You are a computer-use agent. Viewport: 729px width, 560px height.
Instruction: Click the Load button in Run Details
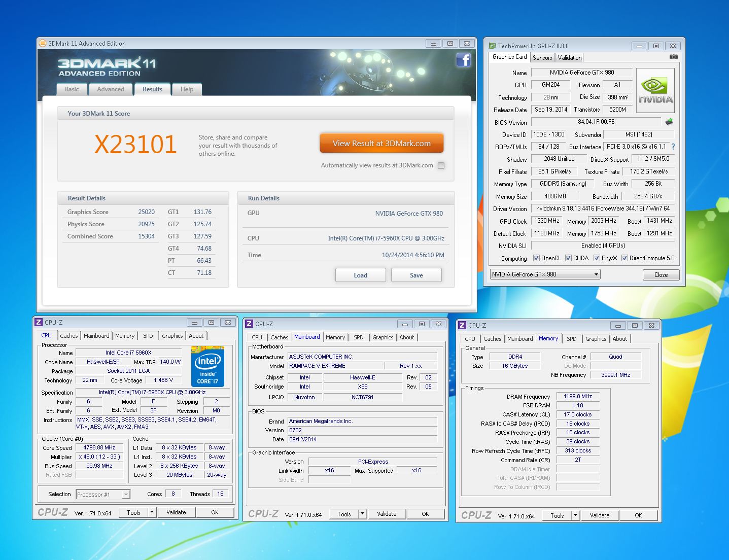[x=361, y=275]
